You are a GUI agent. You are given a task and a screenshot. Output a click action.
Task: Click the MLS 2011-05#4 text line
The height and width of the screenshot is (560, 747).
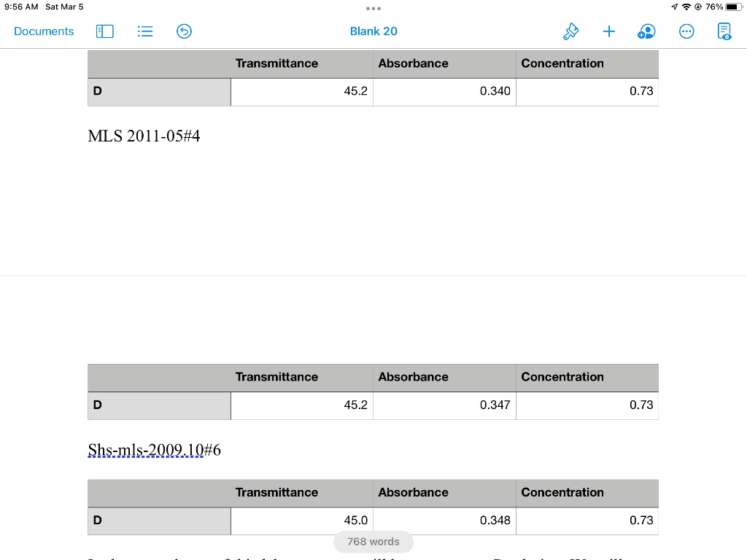pyautogui.click(x=144, y=136)
